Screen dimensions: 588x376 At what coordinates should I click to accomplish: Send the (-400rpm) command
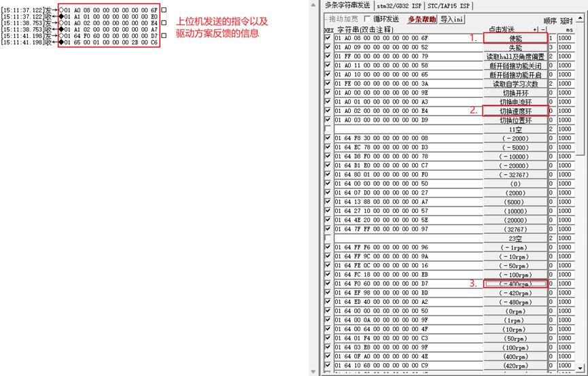tap(515, 284)
